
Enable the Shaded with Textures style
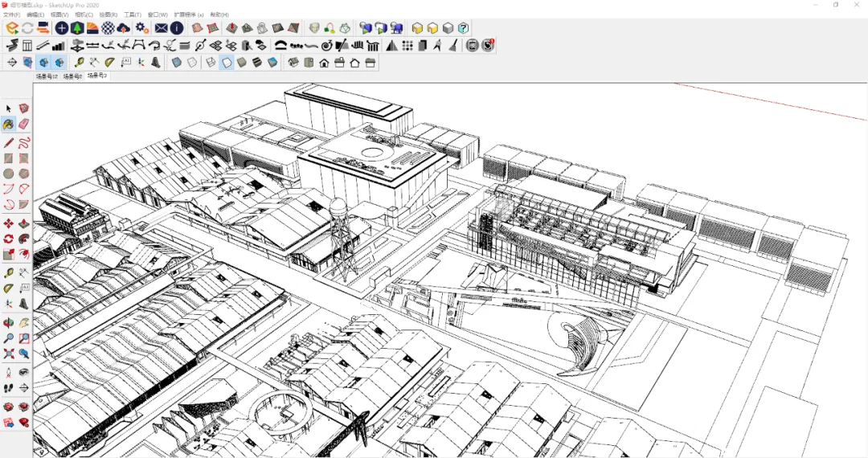pyautogui.click(x=257, y=63)
